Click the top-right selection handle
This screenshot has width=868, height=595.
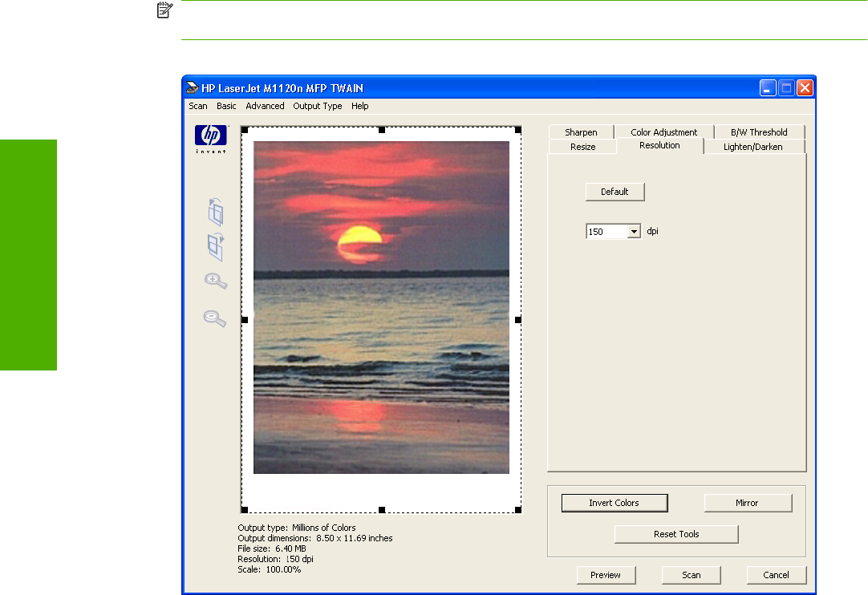[518, 130]
